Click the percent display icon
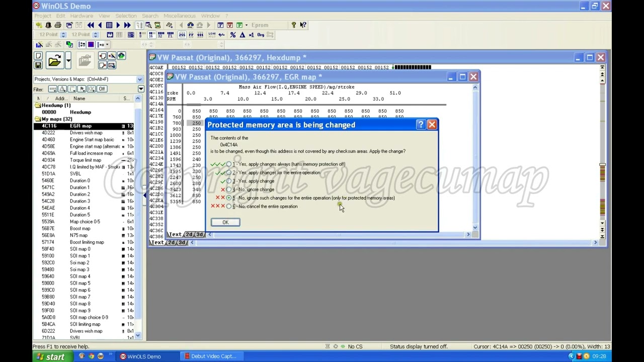Viewport: 644px width, 362px height. (x=233, y=35)
